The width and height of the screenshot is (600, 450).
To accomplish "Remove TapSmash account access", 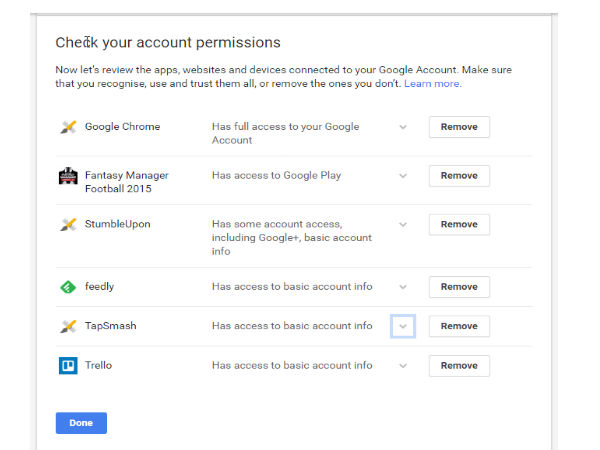I will click(x=459, y=326).
